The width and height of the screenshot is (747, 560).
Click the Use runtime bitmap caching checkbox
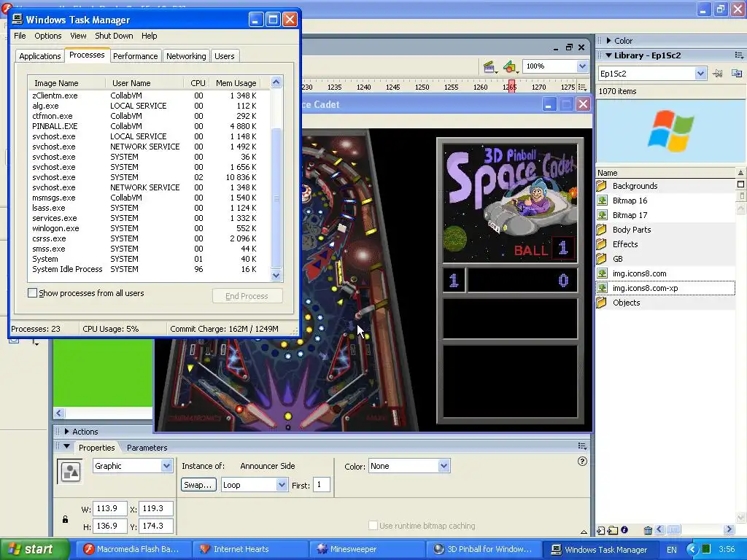point(373,525)
